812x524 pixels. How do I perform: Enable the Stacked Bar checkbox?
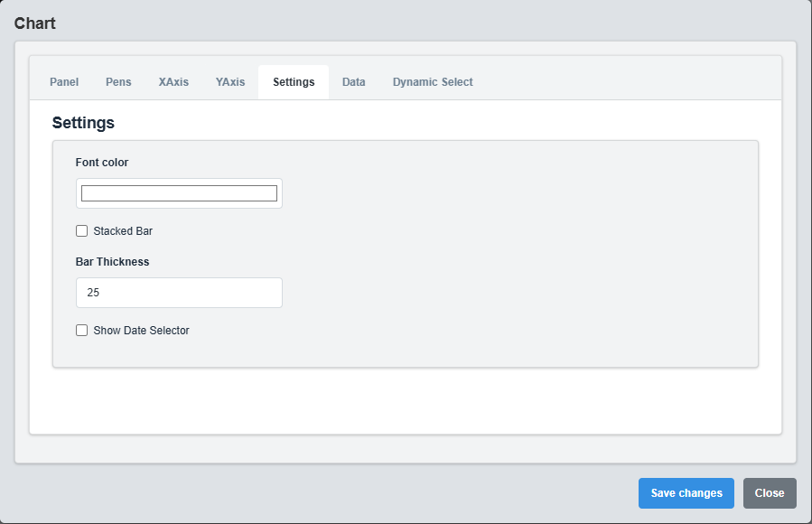82,231
